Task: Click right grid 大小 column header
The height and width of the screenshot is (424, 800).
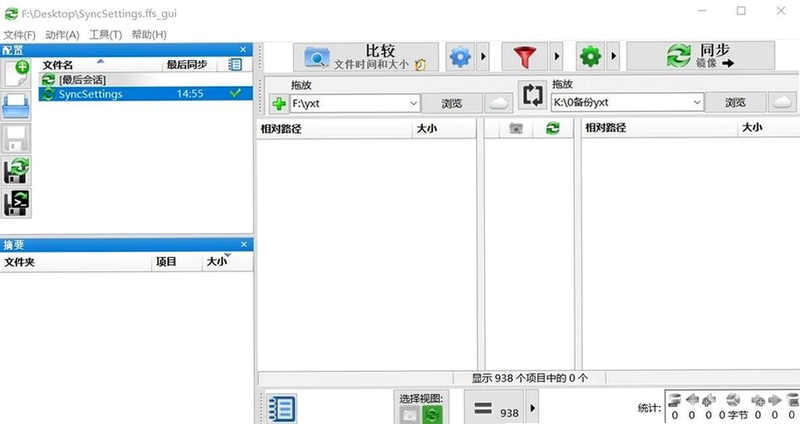Action: click(769, 128)
